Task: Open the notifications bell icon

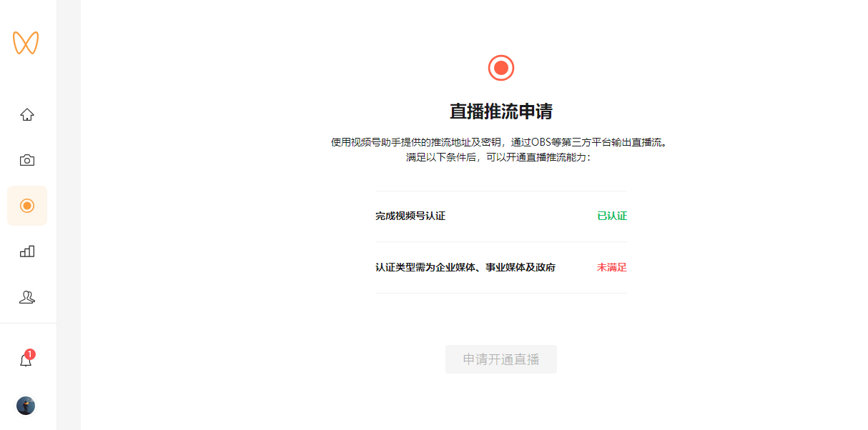Action: point(26,361)
